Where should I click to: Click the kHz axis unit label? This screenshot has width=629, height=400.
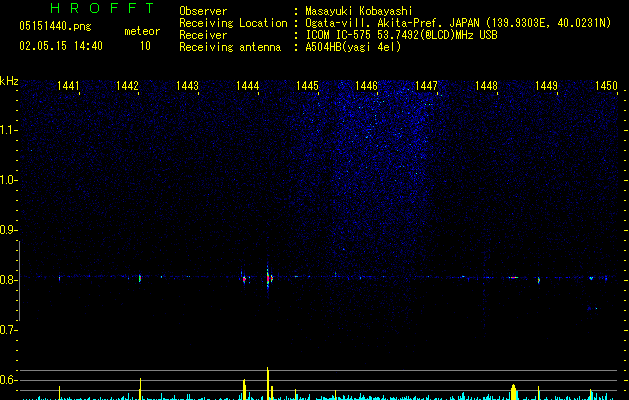coord(9,81)
